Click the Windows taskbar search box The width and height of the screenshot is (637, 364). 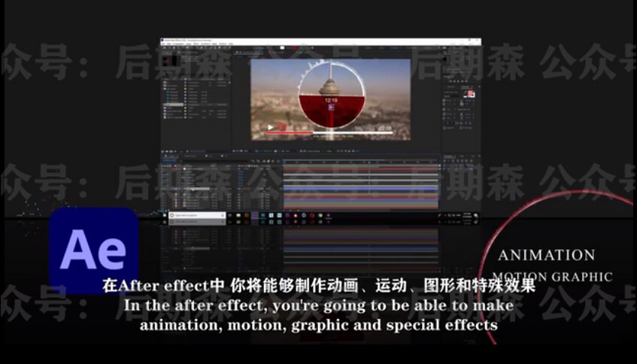click(x=197, y=215)
